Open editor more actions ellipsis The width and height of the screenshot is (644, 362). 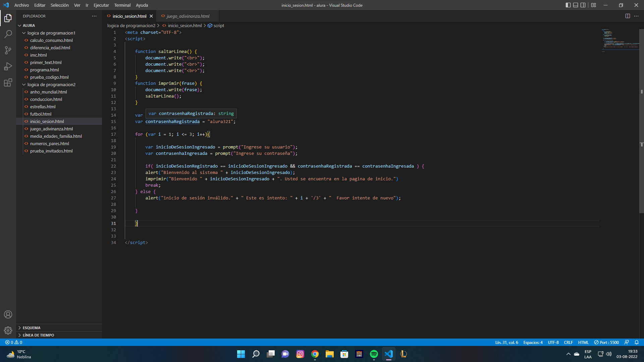coord(636,16)
